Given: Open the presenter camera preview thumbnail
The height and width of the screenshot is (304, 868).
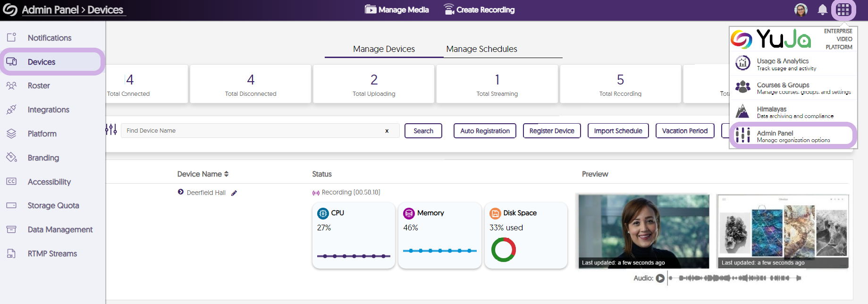Looking at the screenshot, I should click(643, 231).
